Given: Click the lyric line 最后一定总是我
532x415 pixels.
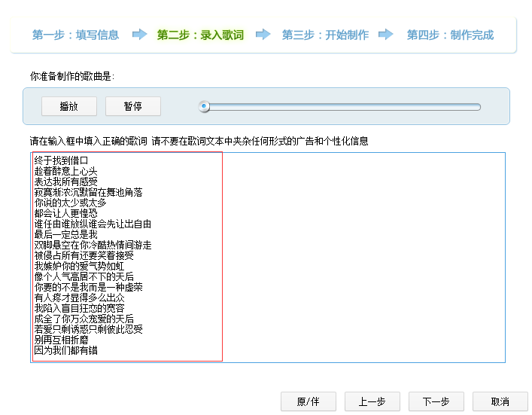Looking at the screenshot, I should [65, 234].
